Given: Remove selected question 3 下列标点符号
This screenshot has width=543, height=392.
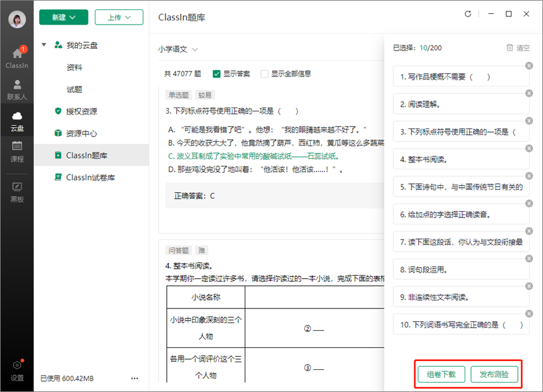Looking at the screenshot, I should (x=529, y=121).
